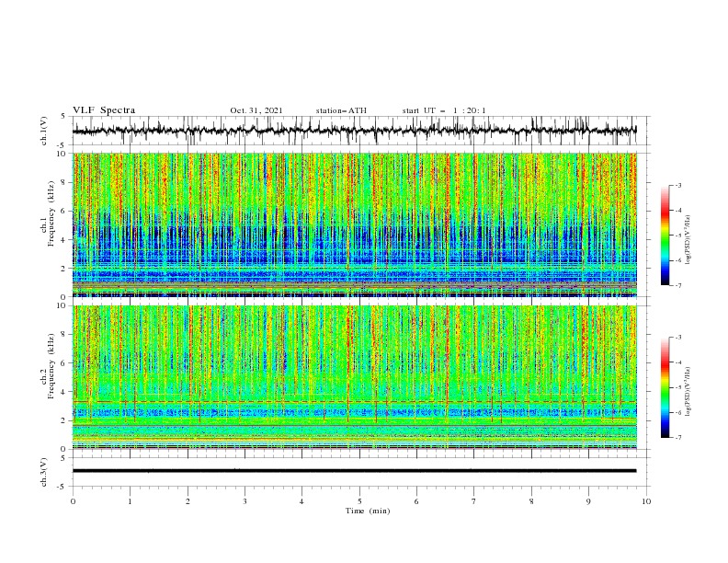Click the "VLF Spectra" title text

click(104, 110)
